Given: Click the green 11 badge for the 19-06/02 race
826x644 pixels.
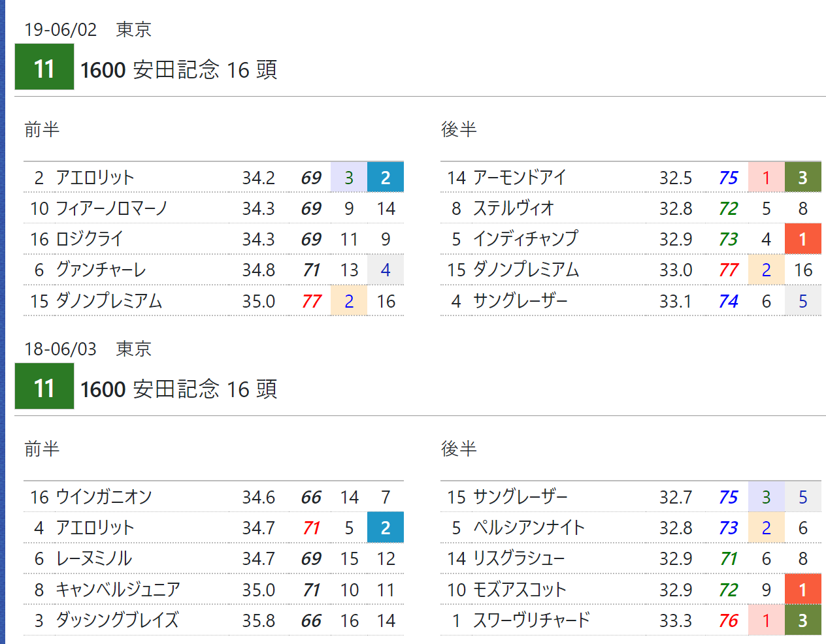Looking at the screenshot, I should (x=44, y=67).
